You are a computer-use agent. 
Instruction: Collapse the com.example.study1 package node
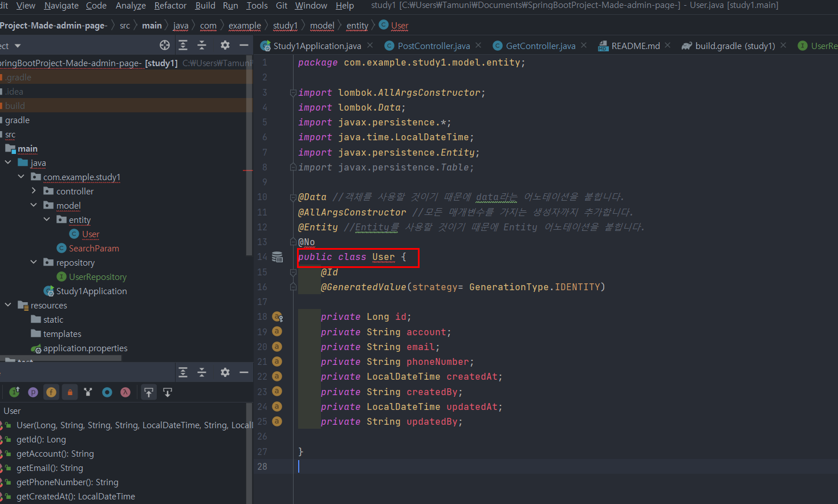(21, 177)
